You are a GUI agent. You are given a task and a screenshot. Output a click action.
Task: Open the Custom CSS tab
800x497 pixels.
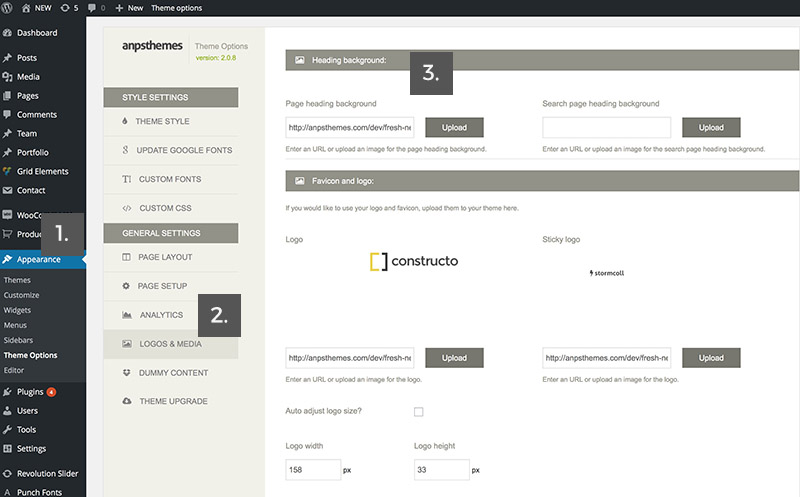tap(171, 208)
